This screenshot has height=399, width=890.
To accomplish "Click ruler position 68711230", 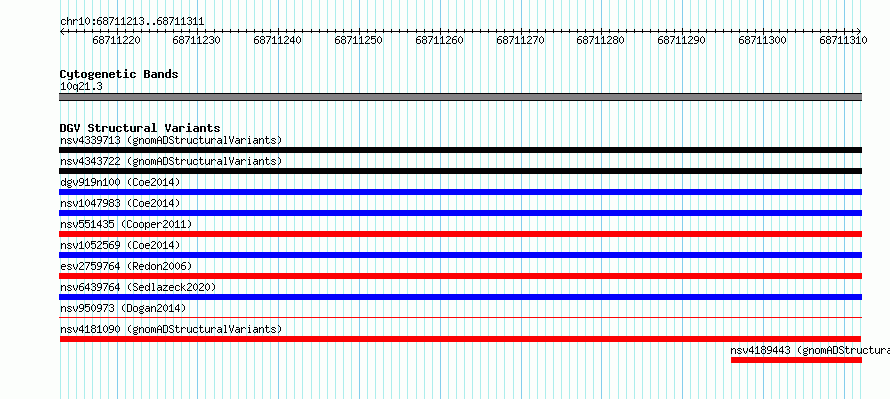I will point(197,40).
